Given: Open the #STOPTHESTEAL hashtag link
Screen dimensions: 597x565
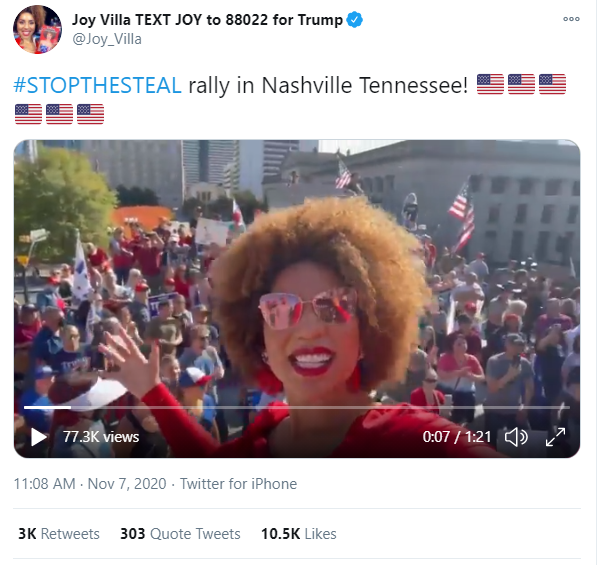Looking at the screenshot, I should click(x=97, y=85).
